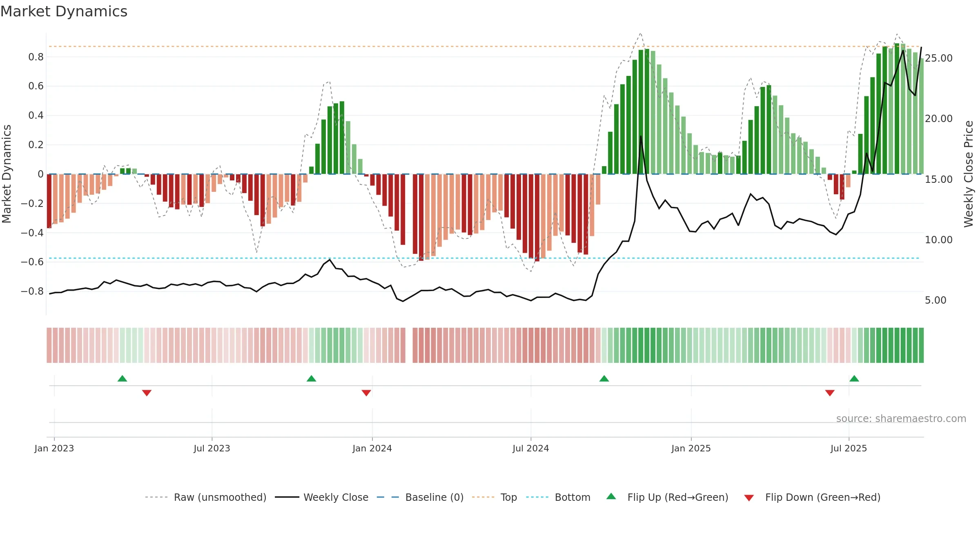The width and height of the screenshot is (980, 551).
Task: Click the last dark green heatmap strip cell
Action: pos(921,345)
